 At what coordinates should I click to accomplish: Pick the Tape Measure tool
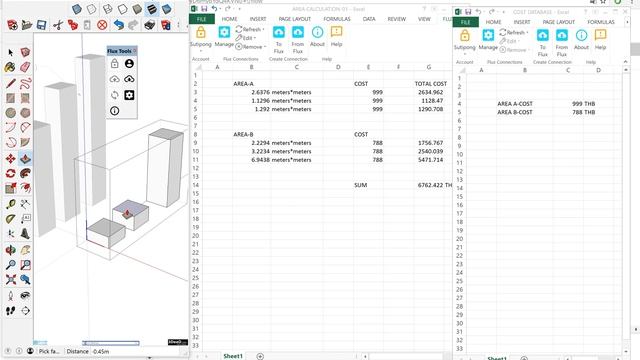click(11, 204)
